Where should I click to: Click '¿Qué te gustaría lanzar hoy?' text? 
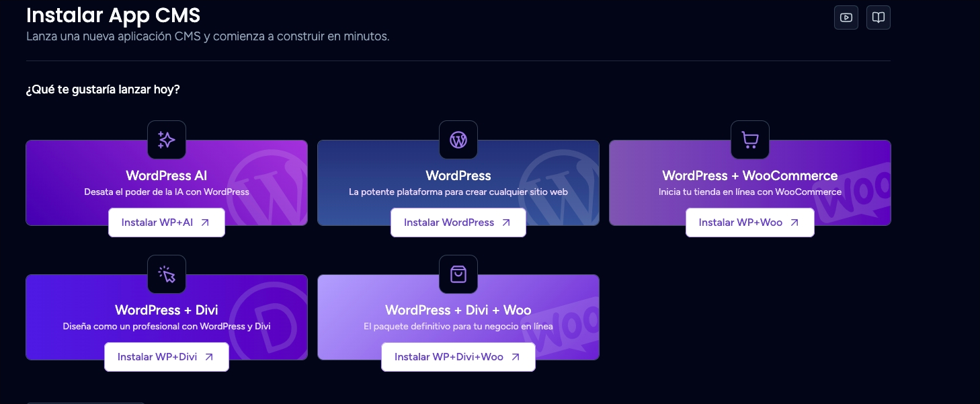[x=103, y=89]
